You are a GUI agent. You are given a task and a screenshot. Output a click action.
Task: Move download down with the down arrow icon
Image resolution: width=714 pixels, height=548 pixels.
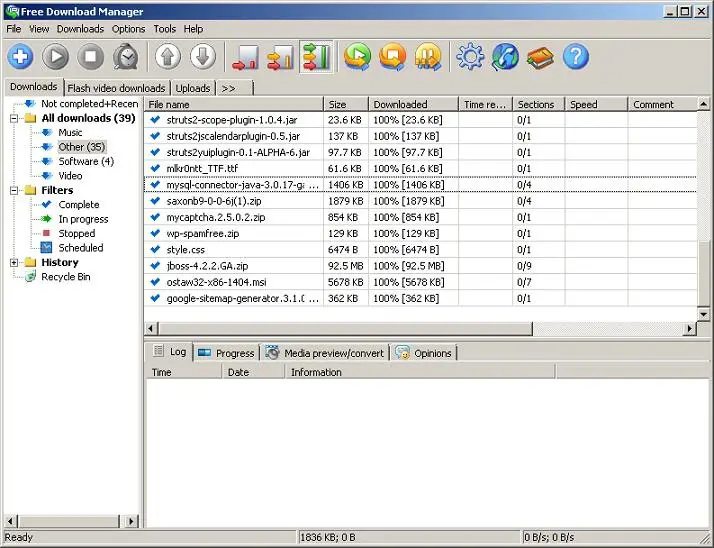203,57
